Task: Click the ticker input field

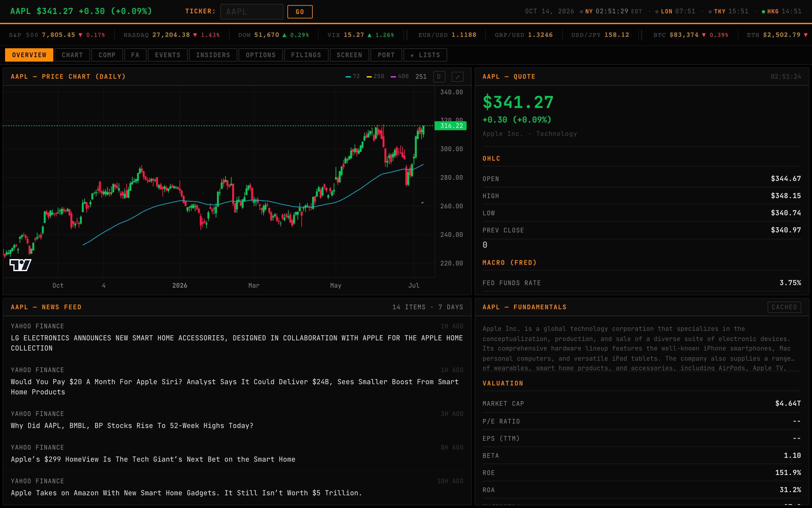Action: pos(252,12)
